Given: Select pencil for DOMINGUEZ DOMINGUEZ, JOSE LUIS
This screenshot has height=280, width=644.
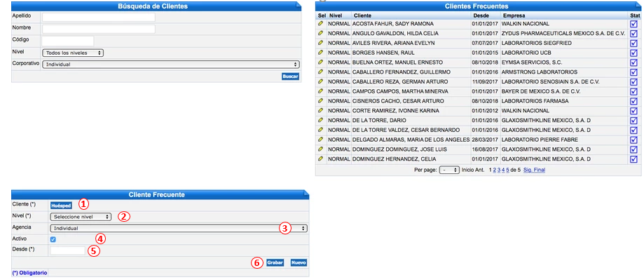Looking at the screenshot, I should 320,149.
